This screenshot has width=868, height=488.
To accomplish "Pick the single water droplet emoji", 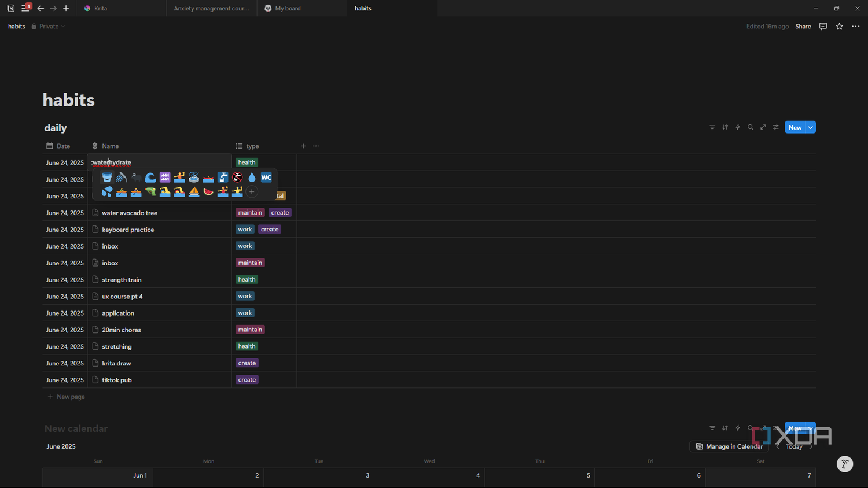I will [252, 178].
